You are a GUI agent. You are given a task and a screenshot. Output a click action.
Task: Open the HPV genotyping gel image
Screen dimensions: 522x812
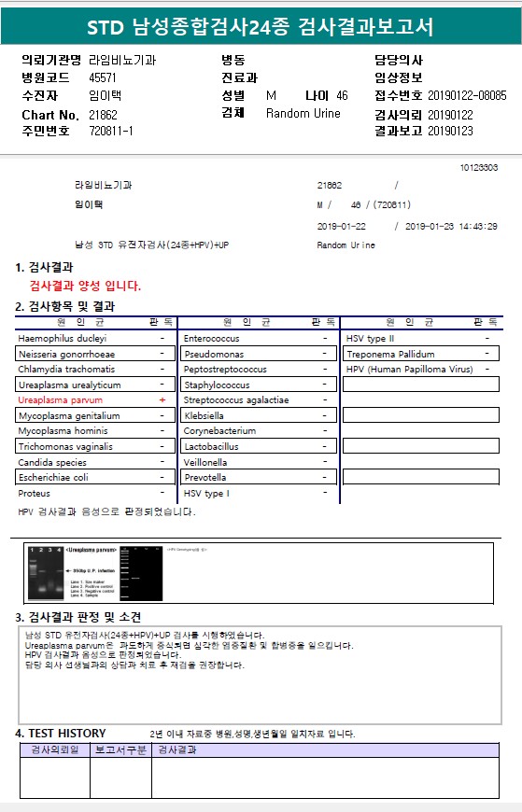(x=141, y=573)
